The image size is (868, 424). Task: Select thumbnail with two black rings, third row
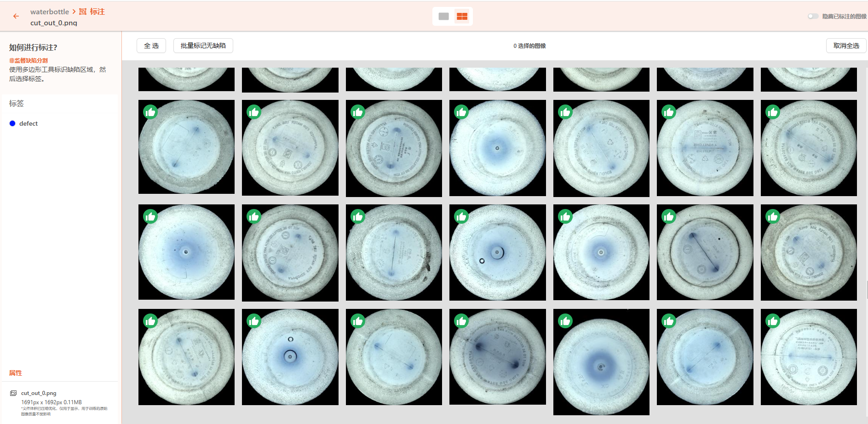coord(498,252)
